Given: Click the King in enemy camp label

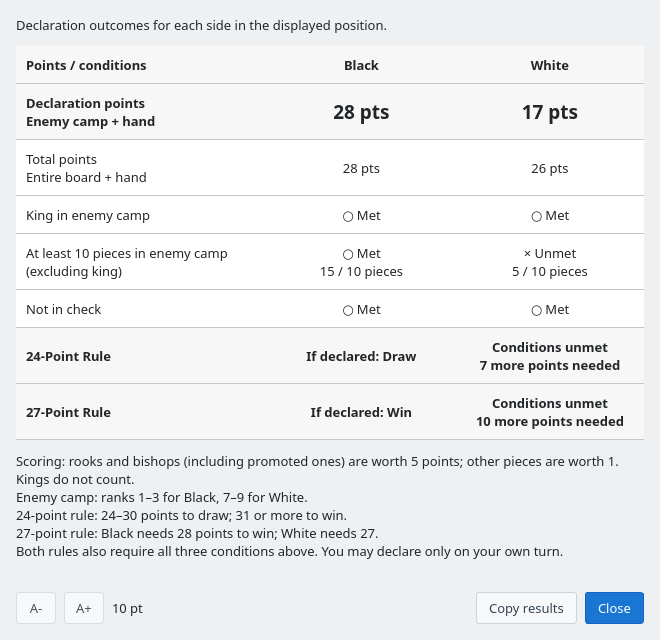Looking at the screenshot, I should point(88,216).
